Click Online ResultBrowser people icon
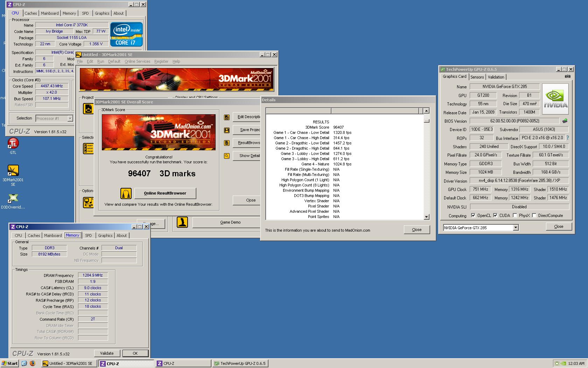The width and height of the screenshot is (588, 368). click(126, 193)
